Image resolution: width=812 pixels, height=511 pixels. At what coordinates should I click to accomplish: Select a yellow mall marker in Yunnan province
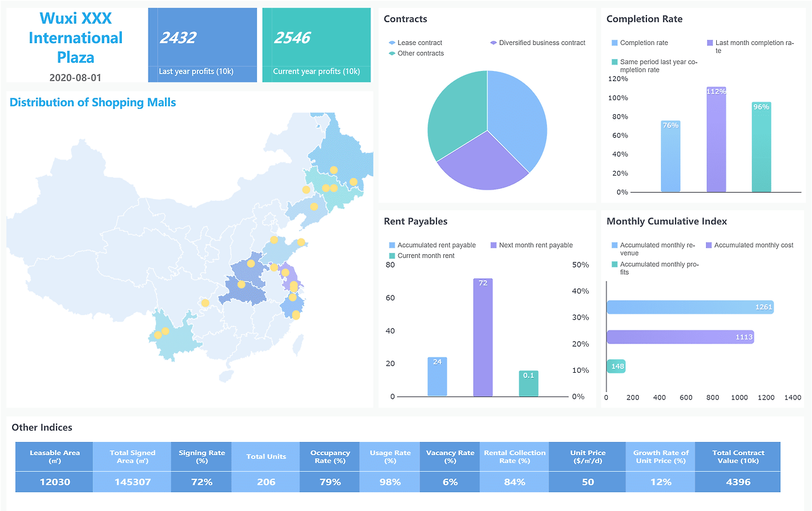pyautogui.click(x=164, y=330)
